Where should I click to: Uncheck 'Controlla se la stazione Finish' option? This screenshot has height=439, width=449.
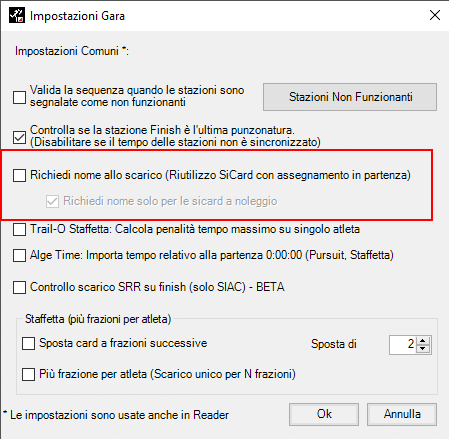[x=19, y=137]
